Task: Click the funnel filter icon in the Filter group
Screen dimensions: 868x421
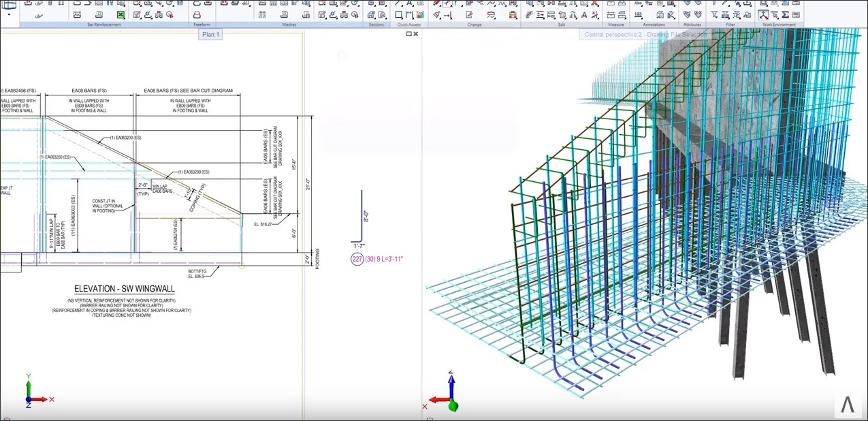Action: coord(714,14)
